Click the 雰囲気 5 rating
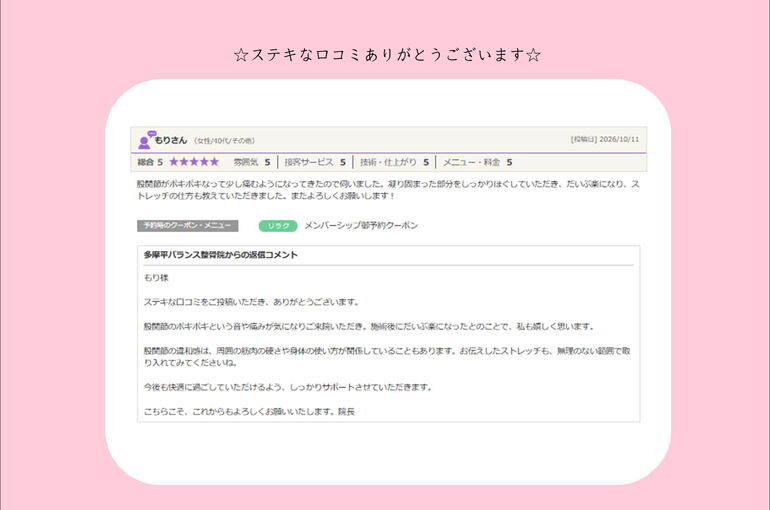770x510 pixels. 251,162
